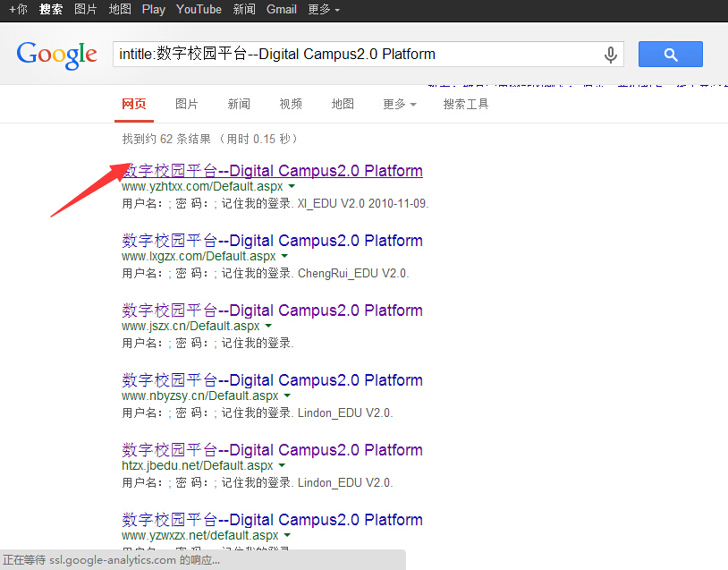This screenshot has height=570, width=728.
Task: Open Play in the top black bar
Action: pyautogui.click(x=154, y=9)
